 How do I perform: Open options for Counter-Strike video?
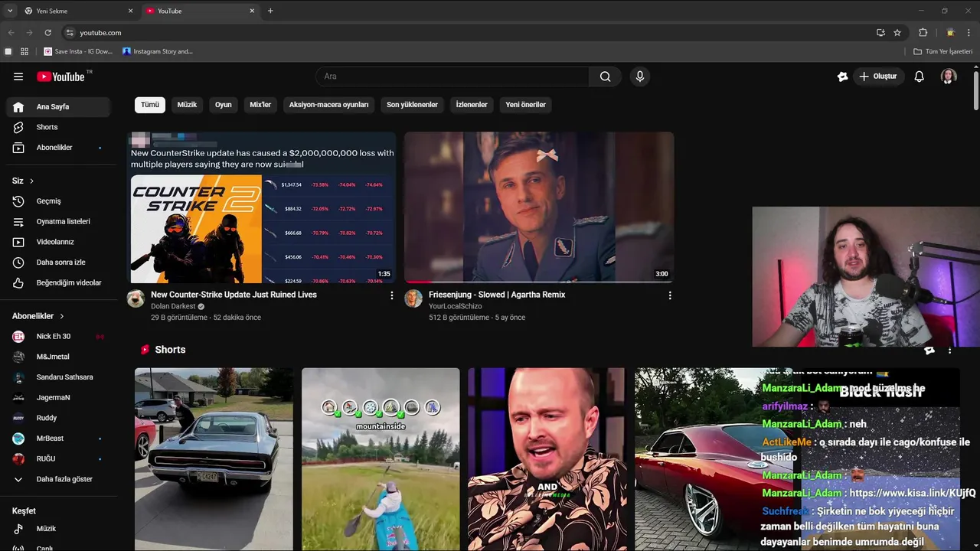click(x=392, y=295)
